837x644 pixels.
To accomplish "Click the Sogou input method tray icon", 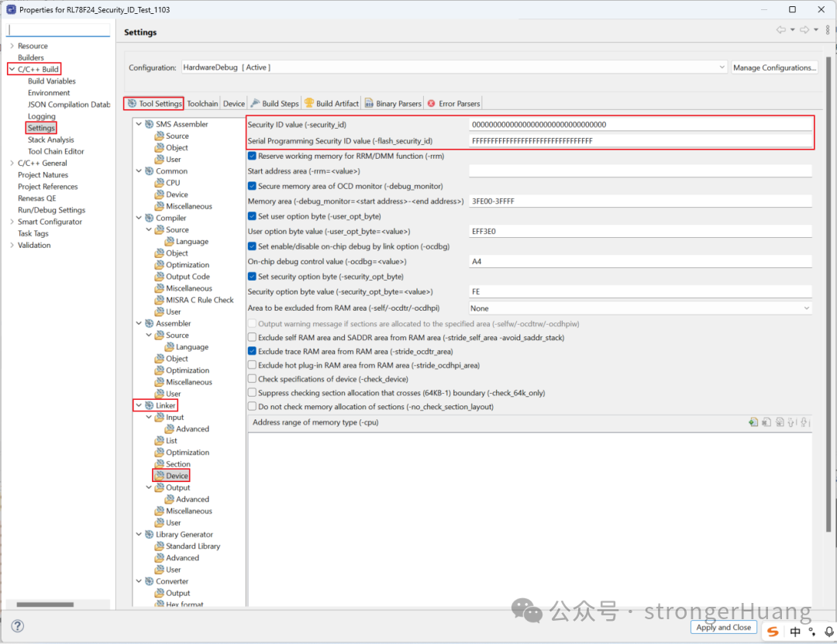I will (x=772, y=632).
